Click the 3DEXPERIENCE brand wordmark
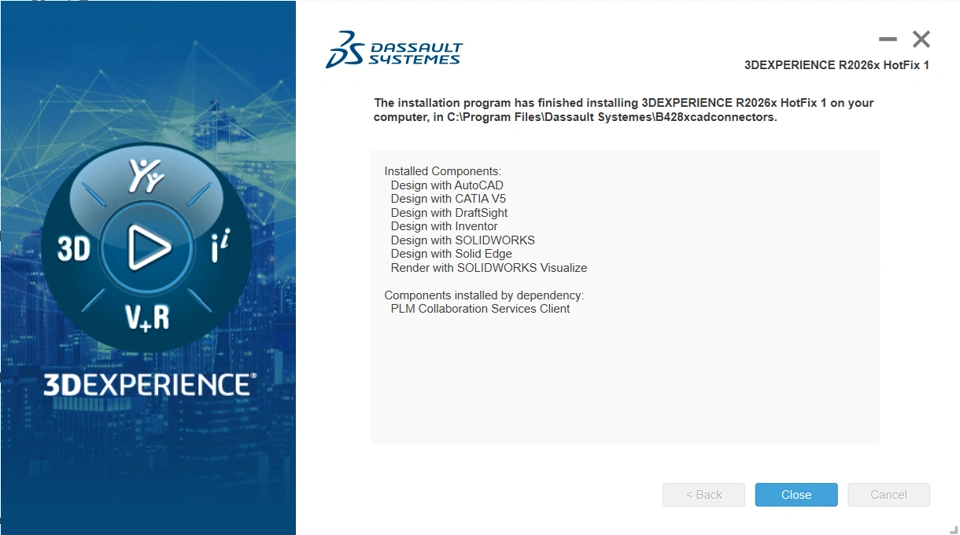Viewport: 960px width, 535px height. 150,384
